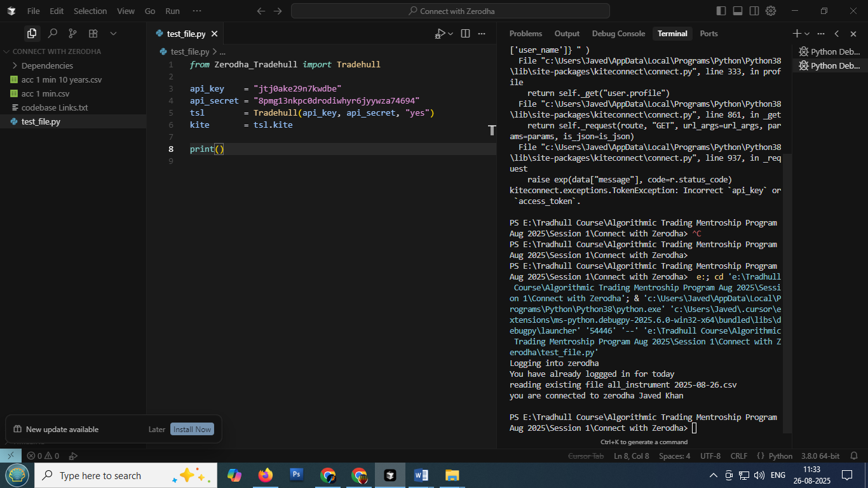Click the Install Now button
The image size is (868, 488).
click(x=192, y=430)
